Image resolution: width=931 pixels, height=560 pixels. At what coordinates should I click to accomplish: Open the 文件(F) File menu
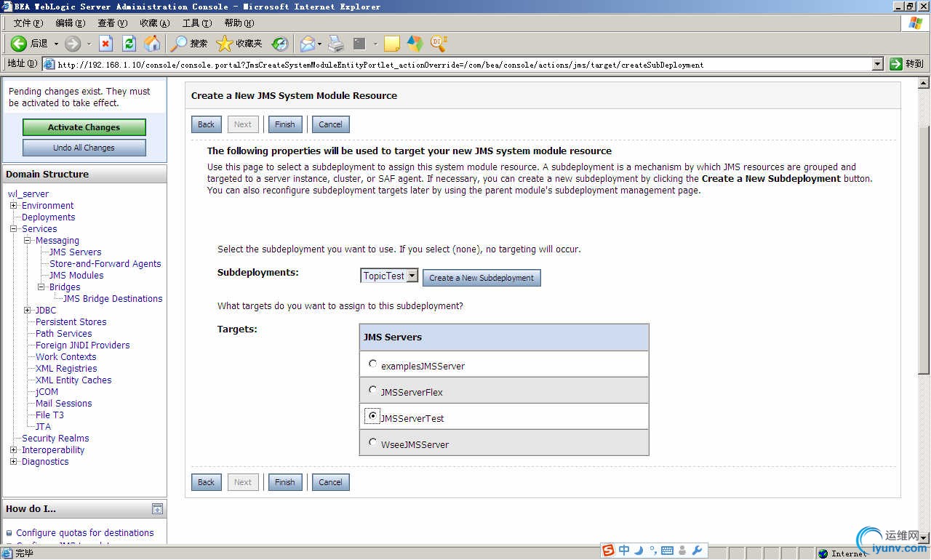[x=28, y=23]
